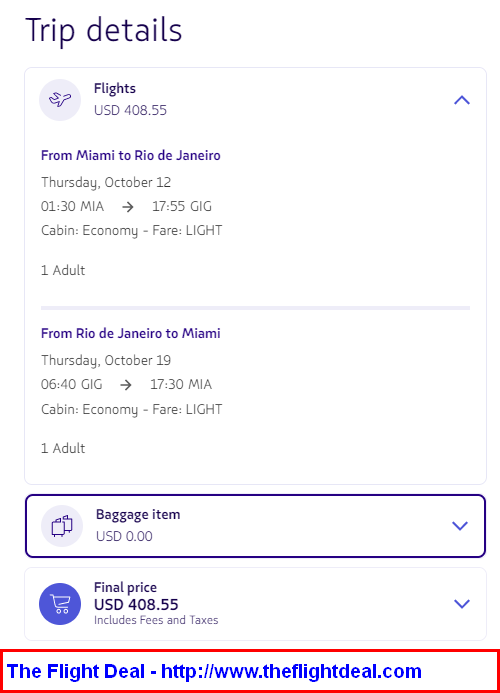
Task: Click arrow between 01:30 MIA and GIG
Action: click(128, 207)
